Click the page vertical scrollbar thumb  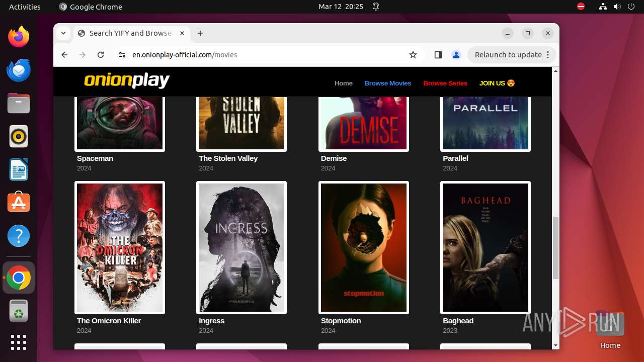(555, 248)
